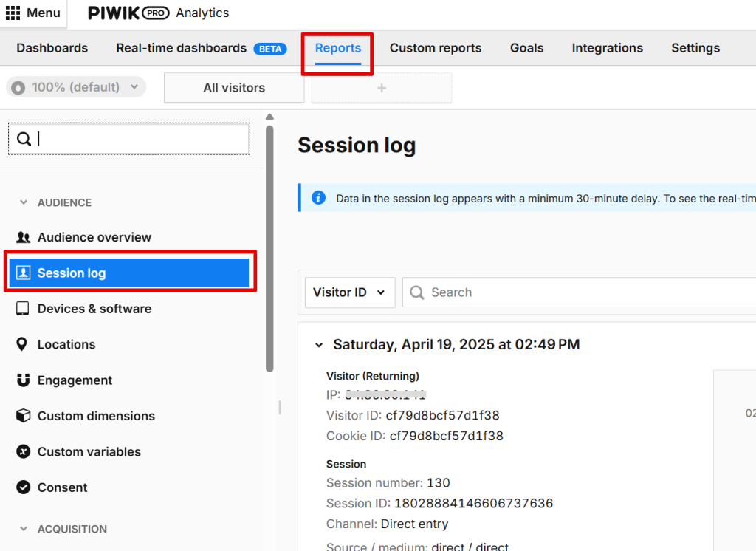This screenshot has width=756, height=551.
Task: Click the Devices & software tablet icon
Action: point(24,309)
